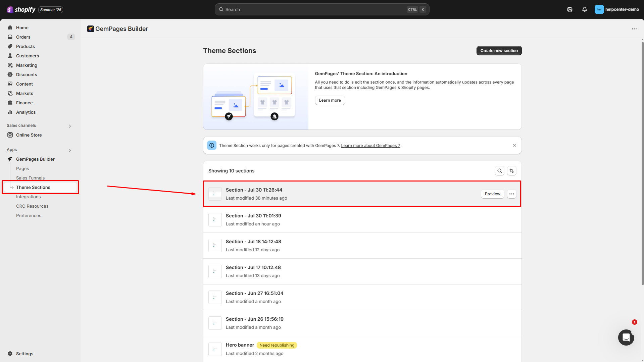Expand the Sales channels section
Screen dimensions: 644x362
[70, 126]
